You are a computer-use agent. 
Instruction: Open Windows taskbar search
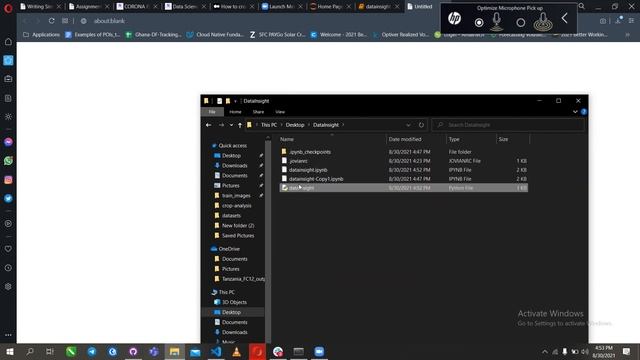[x=30, y=351]
